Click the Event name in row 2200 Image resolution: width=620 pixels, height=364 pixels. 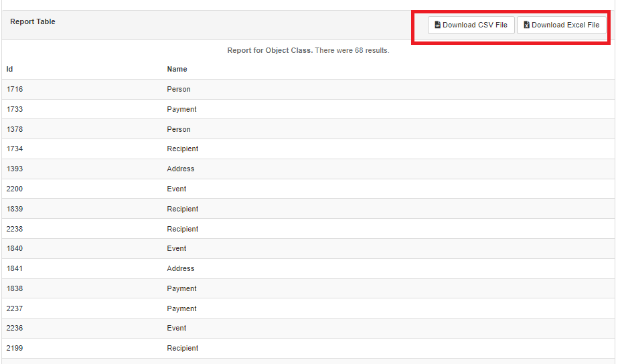click(x=177, y=189)
